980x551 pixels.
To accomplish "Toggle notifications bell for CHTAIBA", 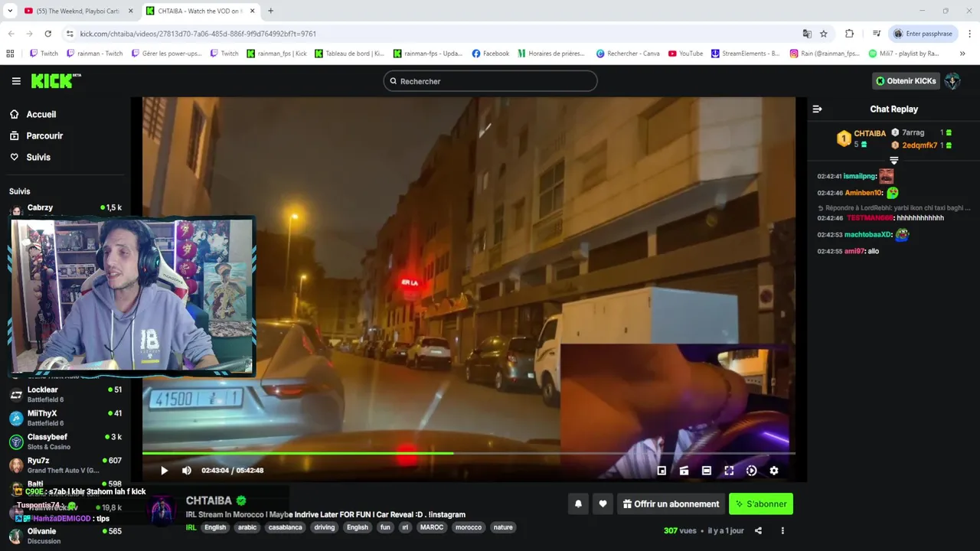I will coord(578,504).
